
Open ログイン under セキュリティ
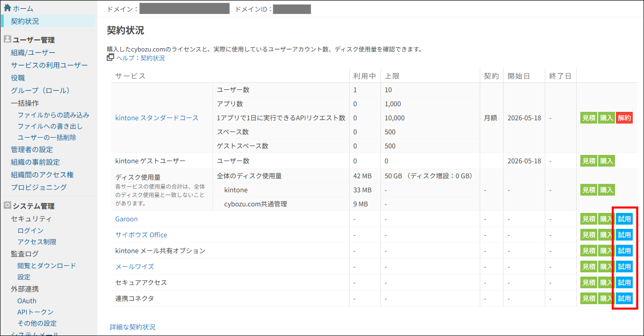(x=30, y=230)
